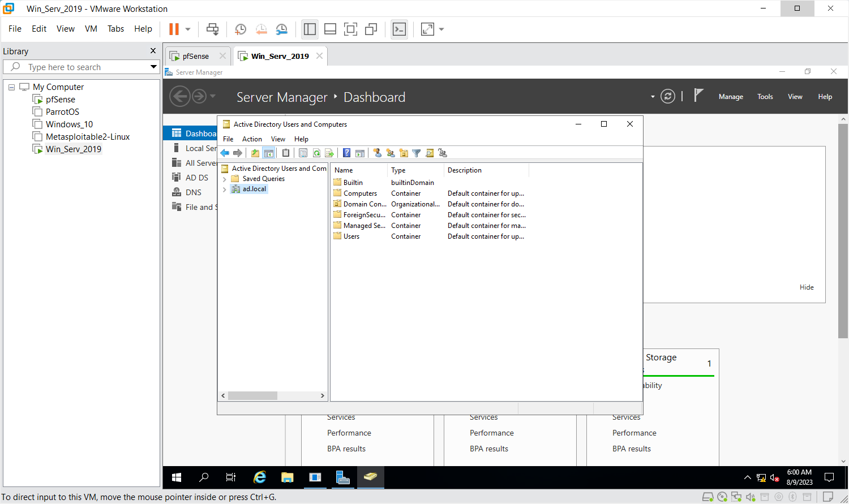Click the Description column header
The width and height of the screenshot is (849, 504).
point(486,170)
